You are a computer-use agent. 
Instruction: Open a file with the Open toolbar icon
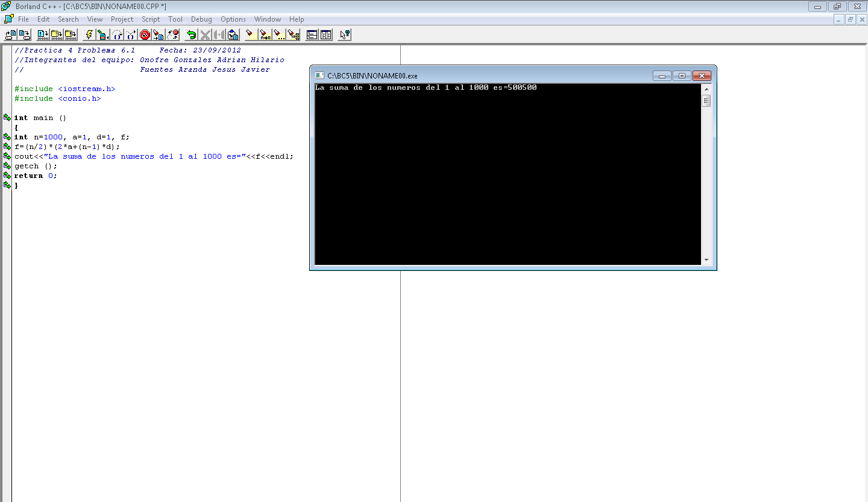pos(10,34)
